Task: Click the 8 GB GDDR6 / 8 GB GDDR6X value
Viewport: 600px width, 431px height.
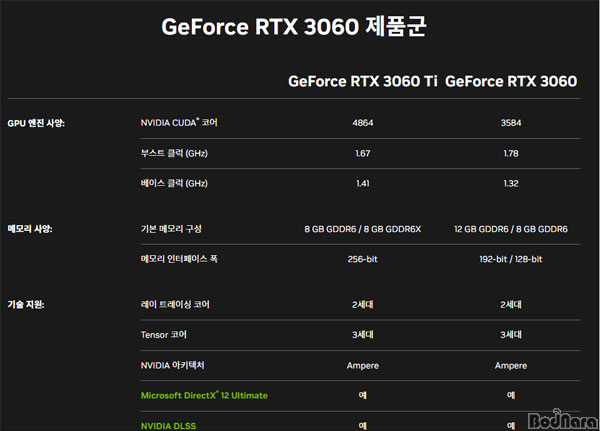Action: tap(363, 229)
